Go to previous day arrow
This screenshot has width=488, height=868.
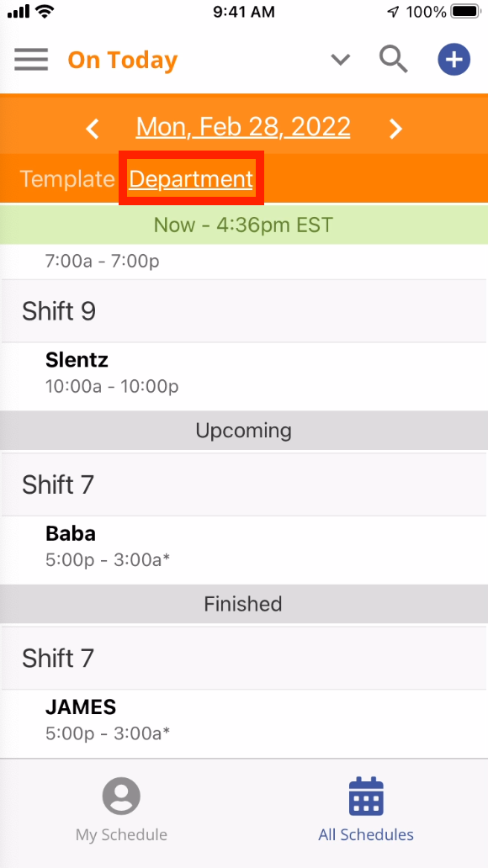pos(93,129)
